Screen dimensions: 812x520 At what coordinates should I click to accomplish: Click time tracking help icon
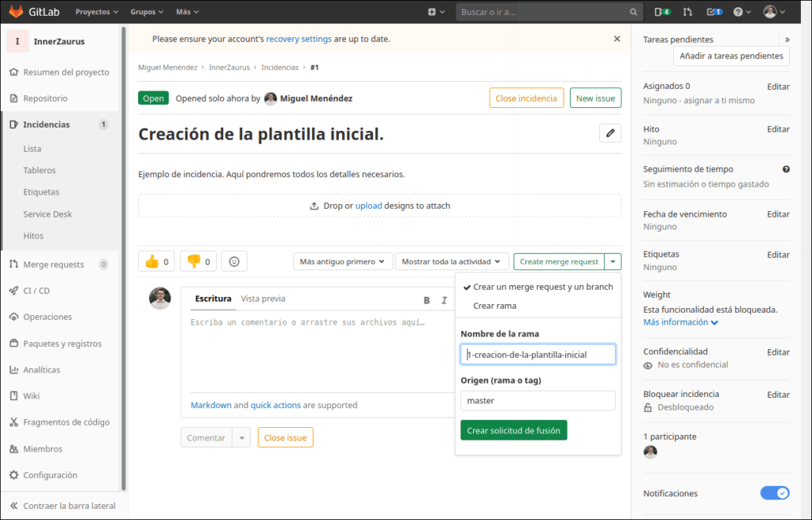click(x=786, y=169)
